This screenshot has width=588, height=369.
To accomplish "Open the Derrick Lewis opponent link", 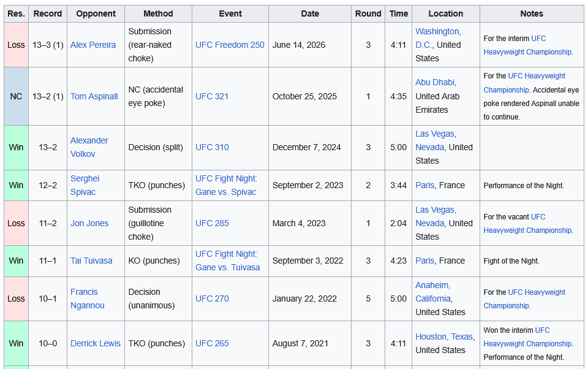I will 96,343.
